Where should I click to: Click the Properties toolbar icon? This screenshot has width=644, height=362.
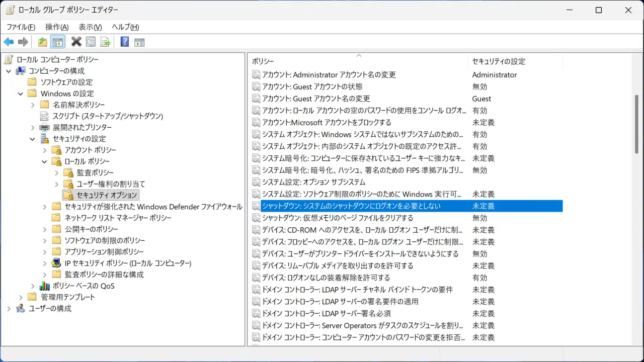[x=91, y=42]
